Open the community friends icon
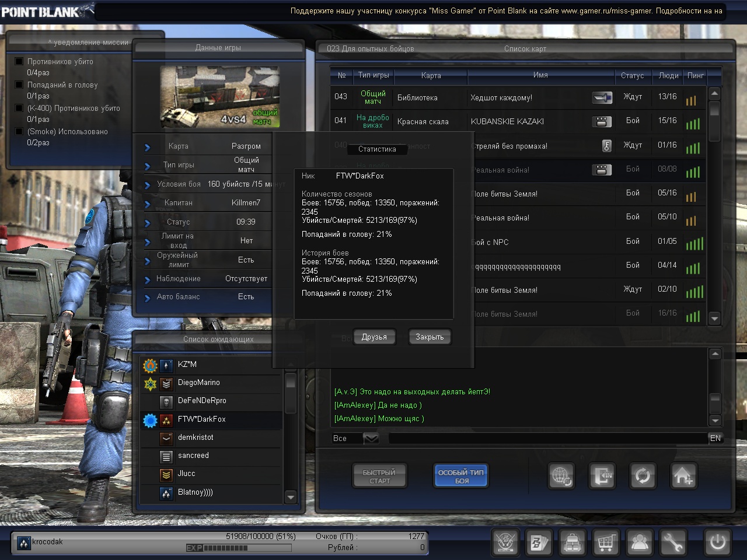Image resolution: width=747 pixels, height=560 pixels. tap(640, 542)
